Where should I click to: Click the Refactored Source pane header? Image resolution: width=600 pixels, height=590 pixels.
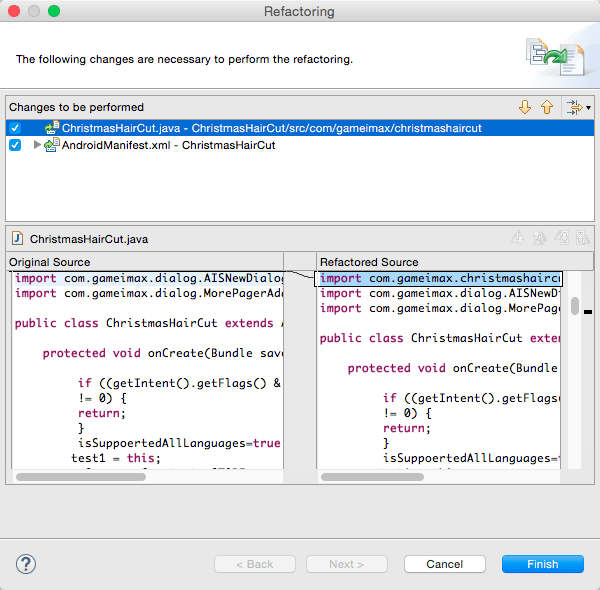coord(455,262)
